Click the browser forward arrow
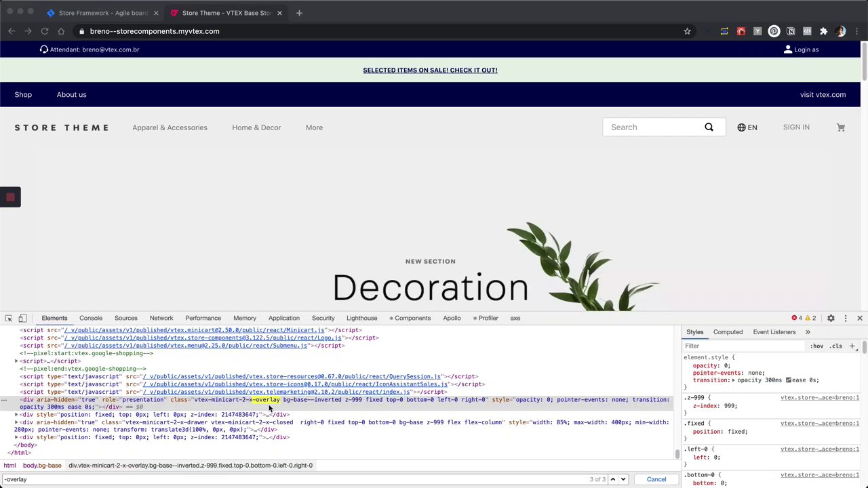Screen dimensions: 868x488 [x=28, y=31]
